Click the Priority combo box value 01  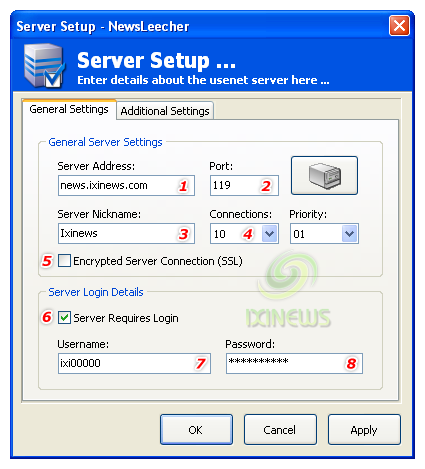(x=316, y=234)
